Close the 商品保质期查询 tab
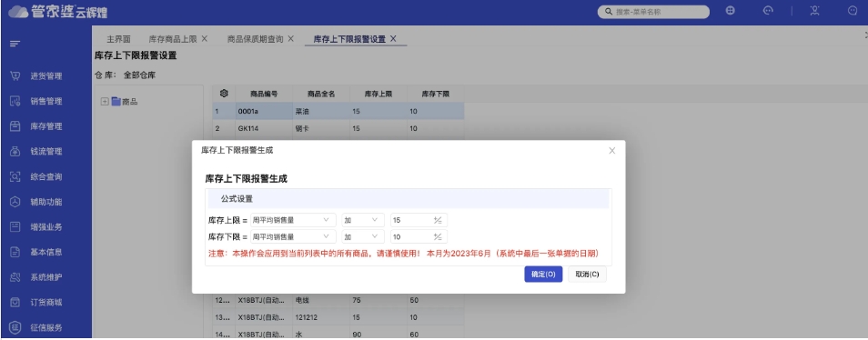 (x=290, y=39)
